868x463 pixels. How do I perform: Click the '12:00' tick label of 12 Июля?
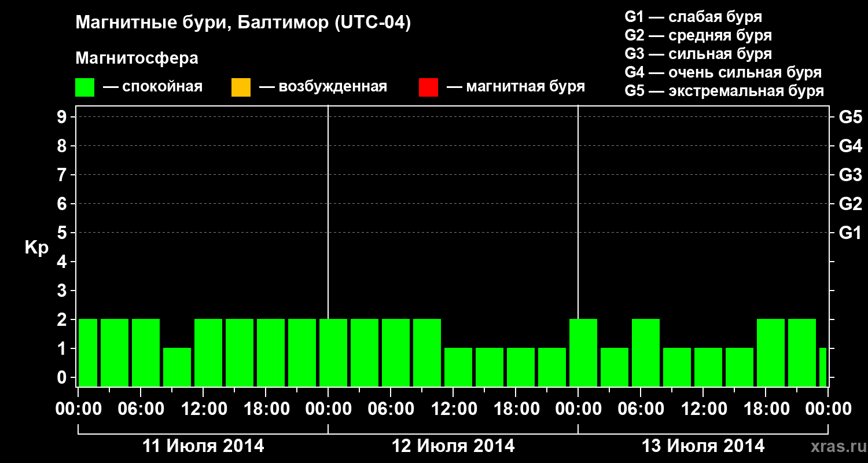[x=453, y=409]
